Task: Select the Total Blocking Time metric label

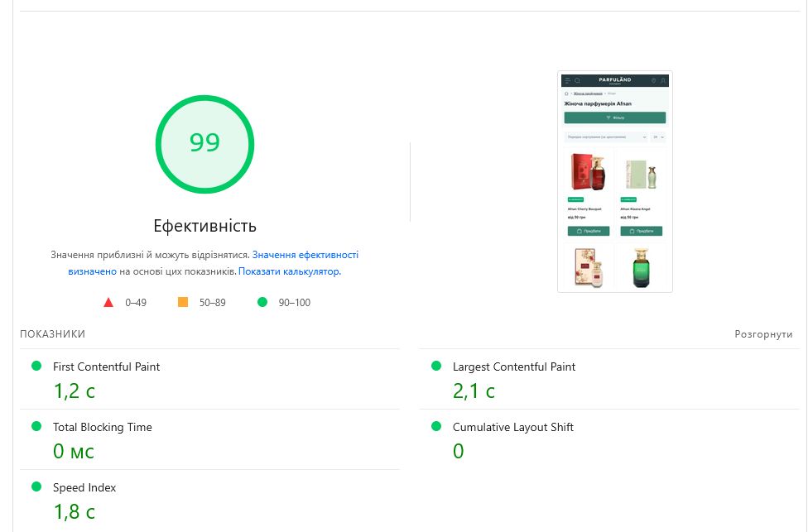Action: coord(102,427)
